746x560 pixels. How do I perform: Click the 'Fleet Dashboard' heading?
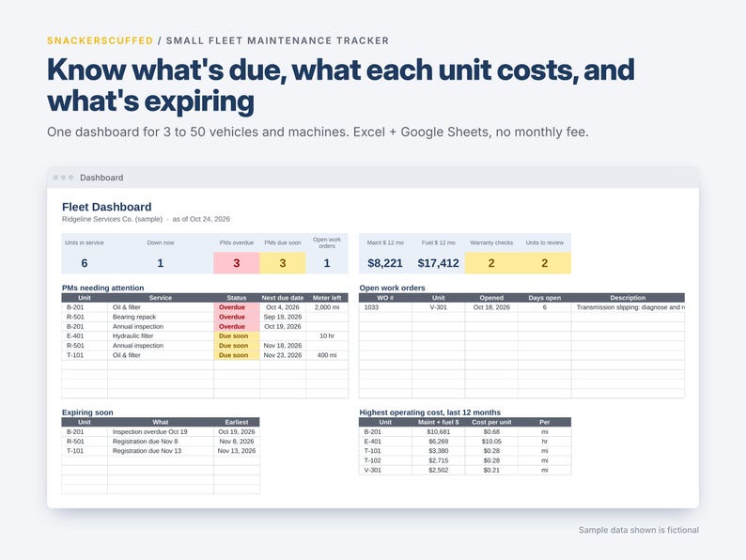(x=106, y=207)
